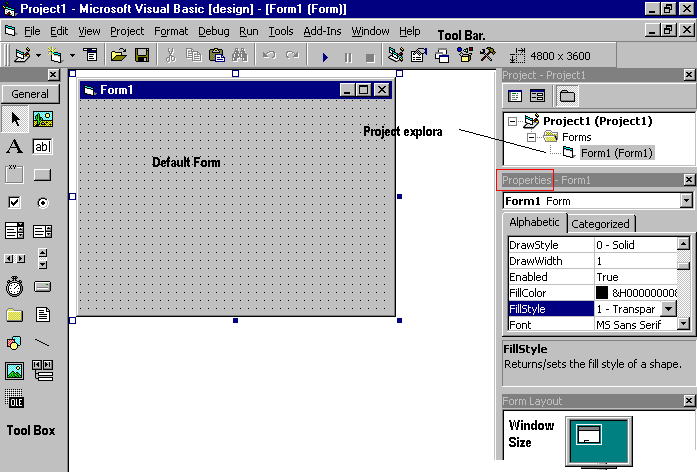Select the OptionButton control in the toolbox
697x472 pixels.
click(42, 203)
